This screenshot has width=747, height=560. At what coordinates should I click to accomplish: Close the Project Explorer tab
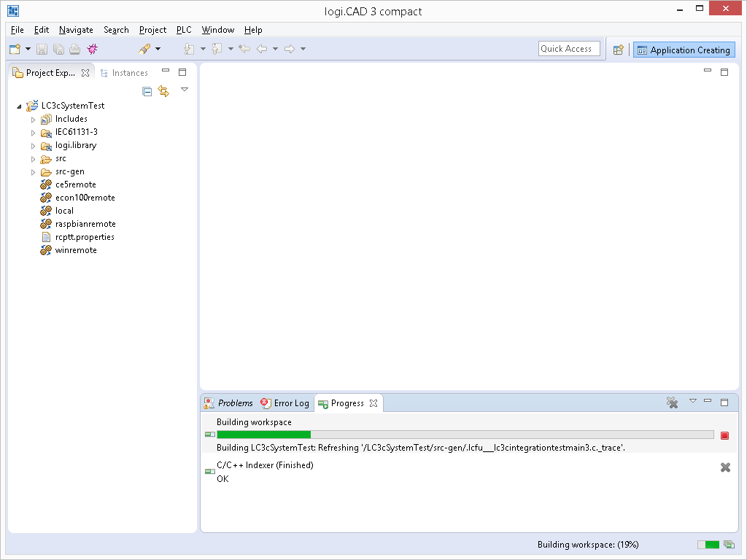tap(85, 73)
